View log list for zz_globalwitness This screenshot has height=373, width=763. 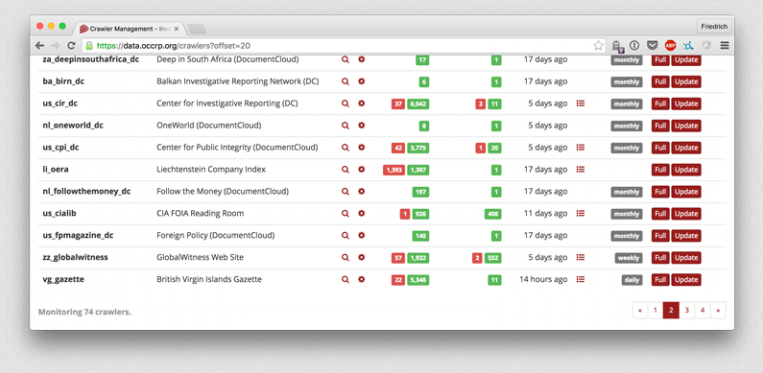pos(580,257)
